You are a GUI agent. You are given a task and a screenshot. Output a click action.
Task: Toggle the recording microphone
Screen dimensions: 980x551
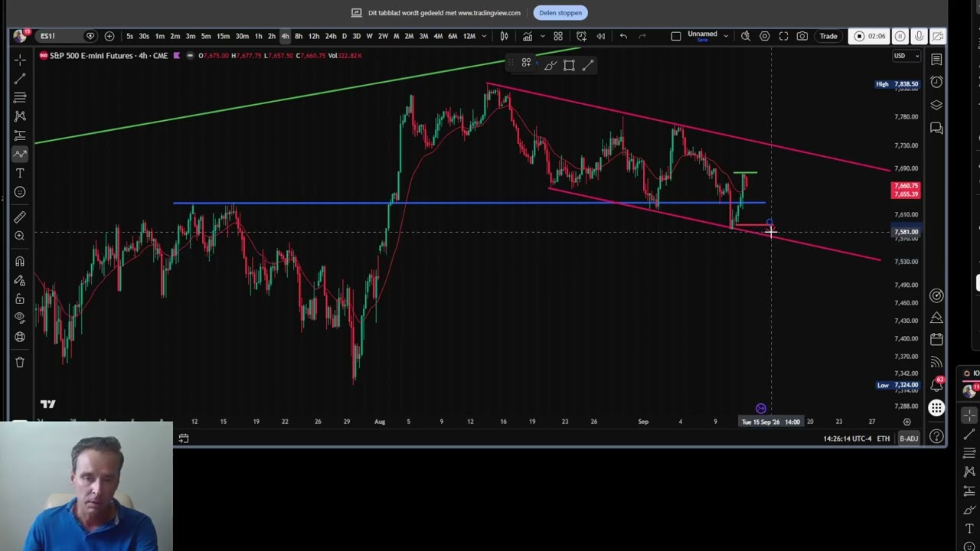[920, 36]
